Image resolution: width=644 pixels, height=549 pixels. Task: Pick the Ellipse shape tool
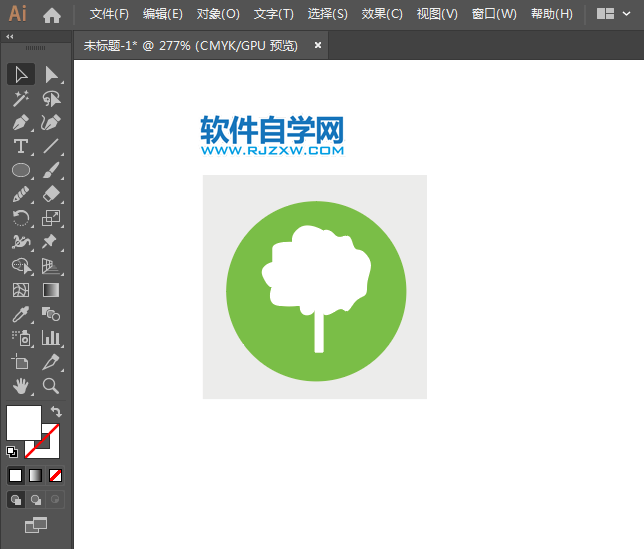pos(20,170)
